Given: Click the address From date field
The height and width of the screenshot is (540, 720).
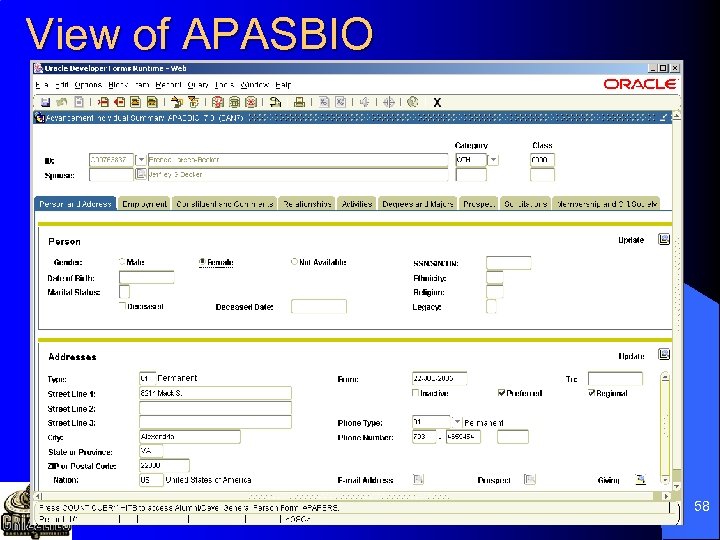Looking at the screenshot, I should (x=439, y=378).
